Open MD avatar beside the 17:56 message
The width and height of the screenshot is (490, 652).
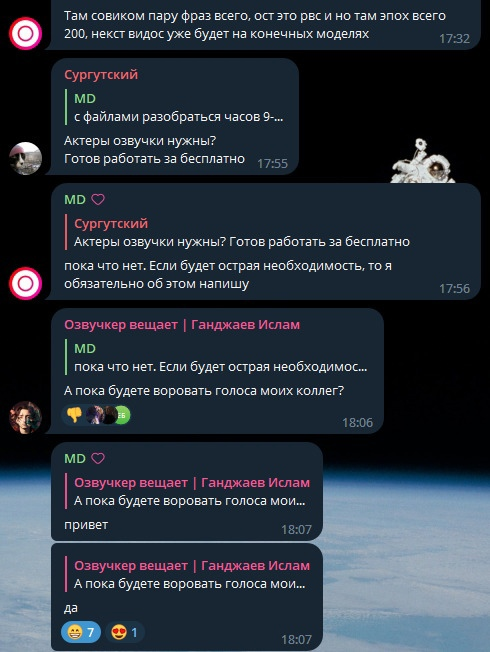pyautogui.click(x=25, y=284)
